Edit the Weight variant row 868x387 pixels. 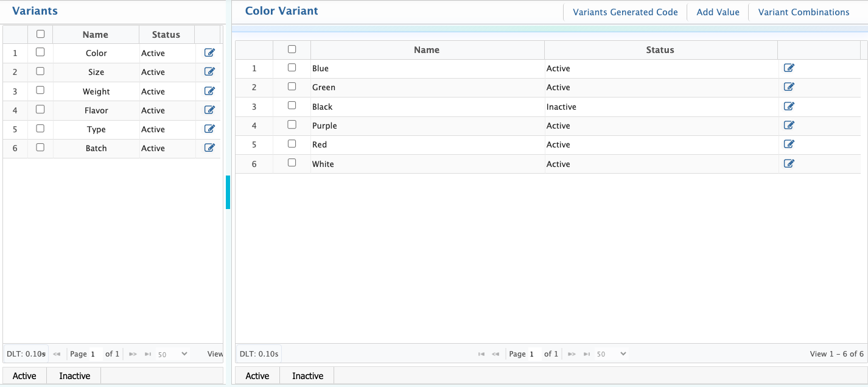209,91
